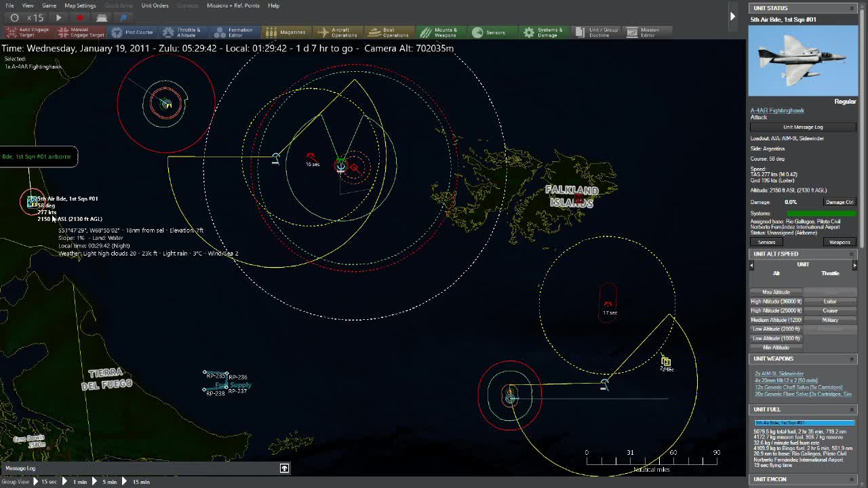Collapse the Unit Status panel
This screenshot has height=488, width=868.
tap(852, 8)
